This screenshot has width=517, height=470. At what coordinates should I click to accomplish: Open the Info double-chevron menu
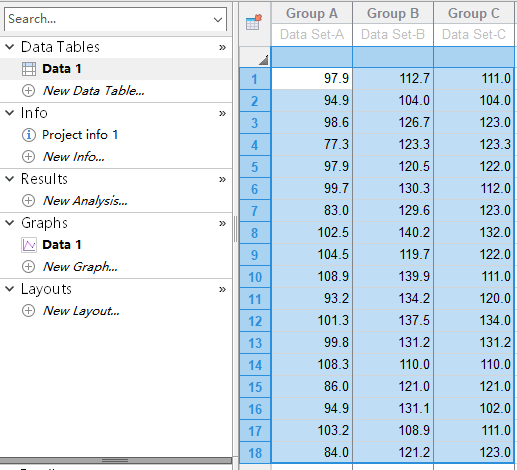pyautogui.click(x=222, y=113)
